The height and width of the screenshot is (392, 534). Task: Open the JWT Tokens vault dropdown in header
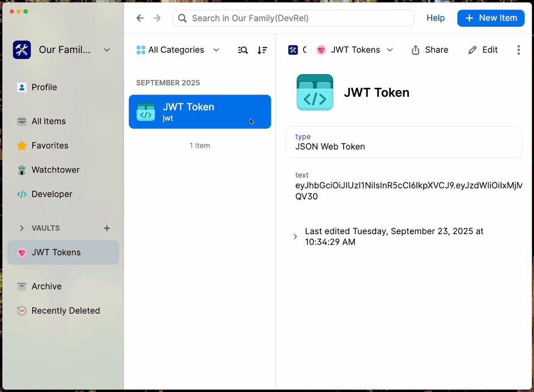point(355,50)
